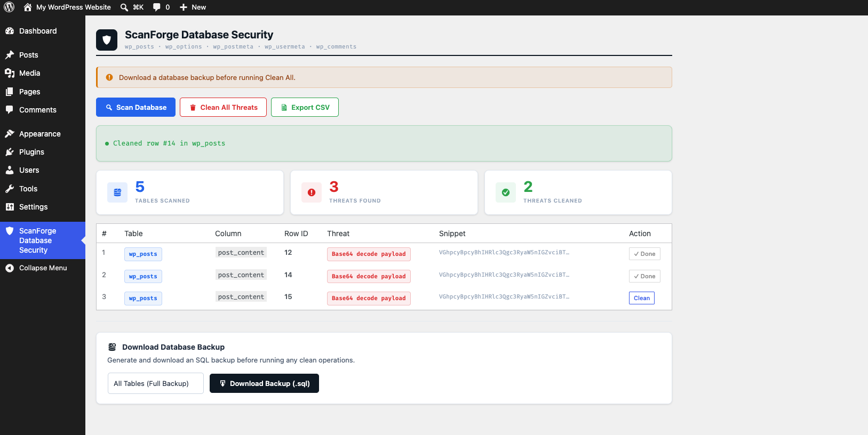Screen dimensions: 868x435
Task: Open the All Tables (Full Backup) dropdown
Action: coord(156,383)
